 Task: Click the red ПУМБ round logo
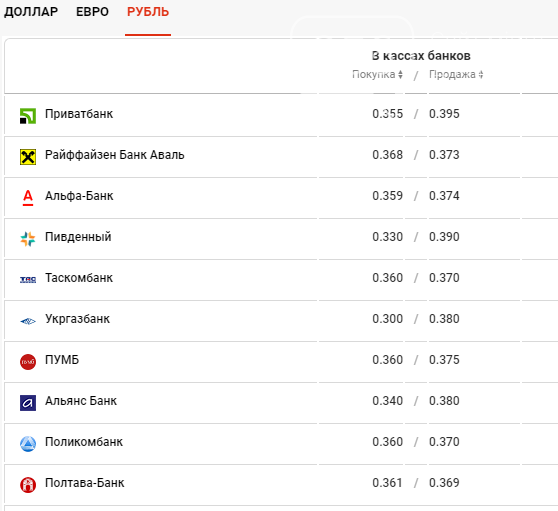pyautogui.click(x=28, y=362)
